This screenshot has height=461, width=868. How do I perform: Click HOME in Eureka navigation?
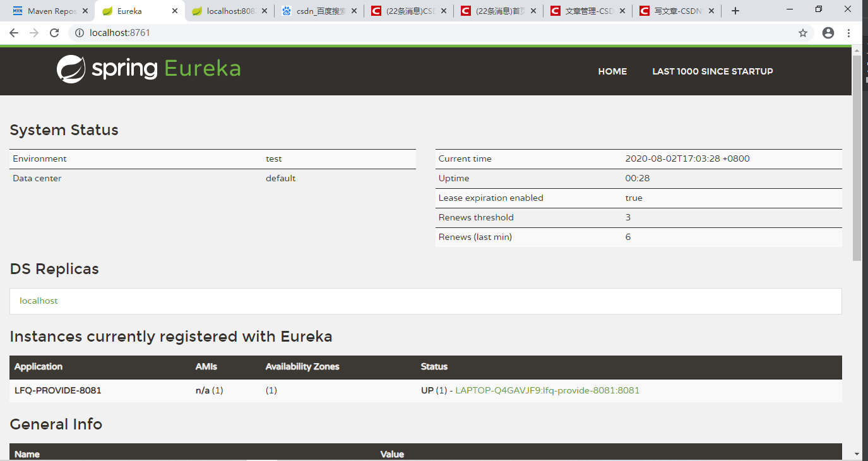click(x=612, y=71)
